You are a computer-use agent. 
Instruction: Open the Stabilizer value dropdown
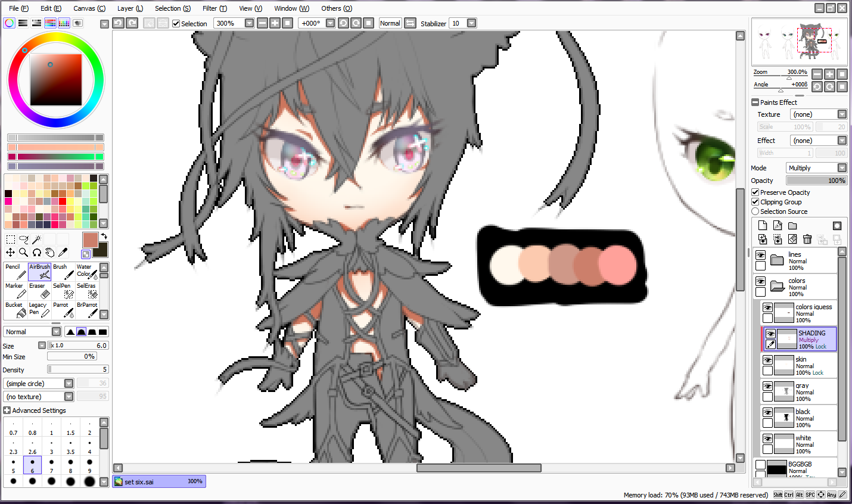coord(471,23)
